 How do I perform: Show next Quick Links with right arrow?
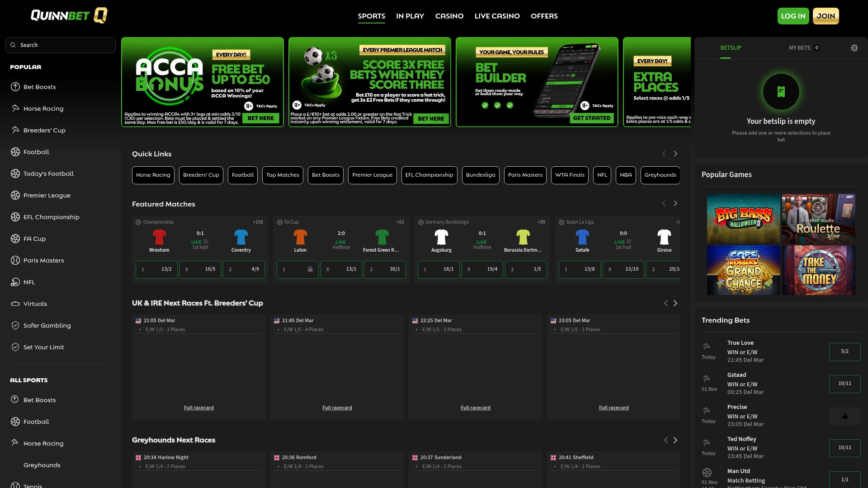coord(675,154)
